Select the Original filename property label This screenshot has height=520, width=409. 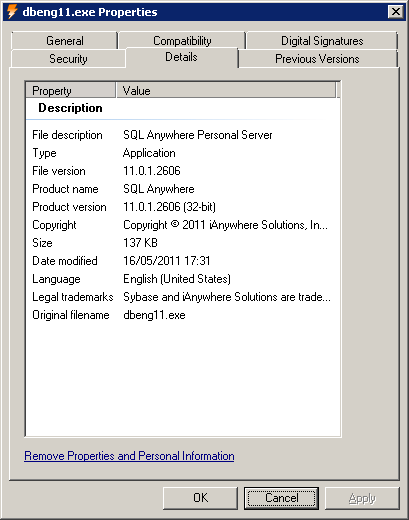(71, 315)
